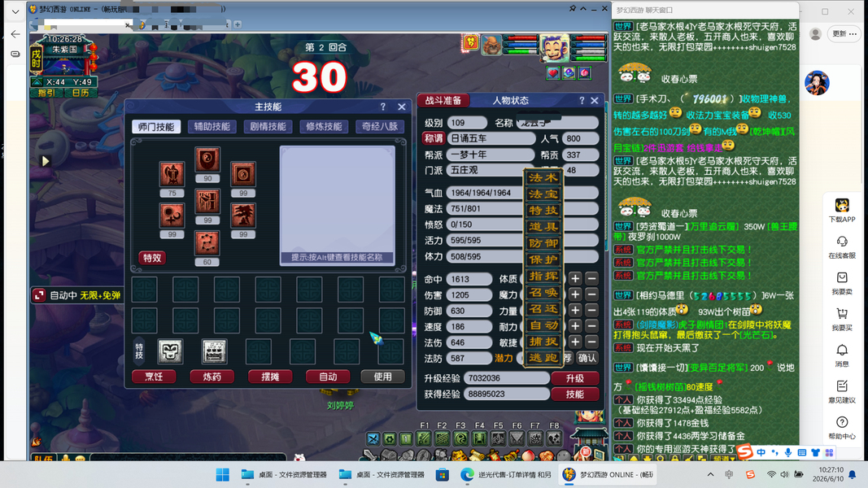Click the 摆摊 button
This screenshot has width=868, height=488.
tap(270, 377)
